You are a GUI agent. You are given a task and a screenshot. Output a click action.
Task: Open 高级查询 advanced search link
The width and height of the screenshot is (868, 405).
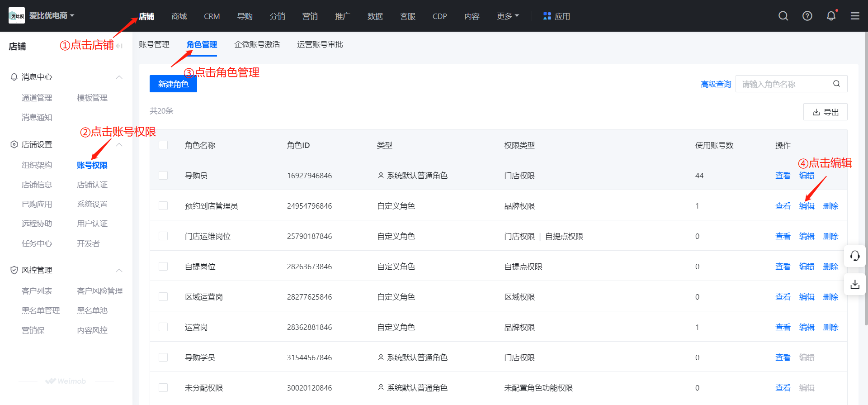click(716, 84)
